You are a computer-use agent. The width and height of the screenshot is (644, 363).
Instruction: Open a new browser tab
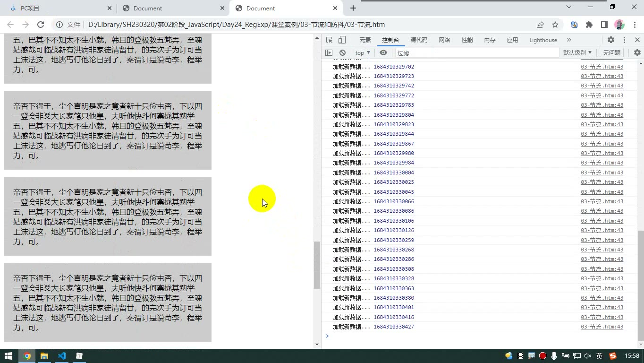click(353, 8)
